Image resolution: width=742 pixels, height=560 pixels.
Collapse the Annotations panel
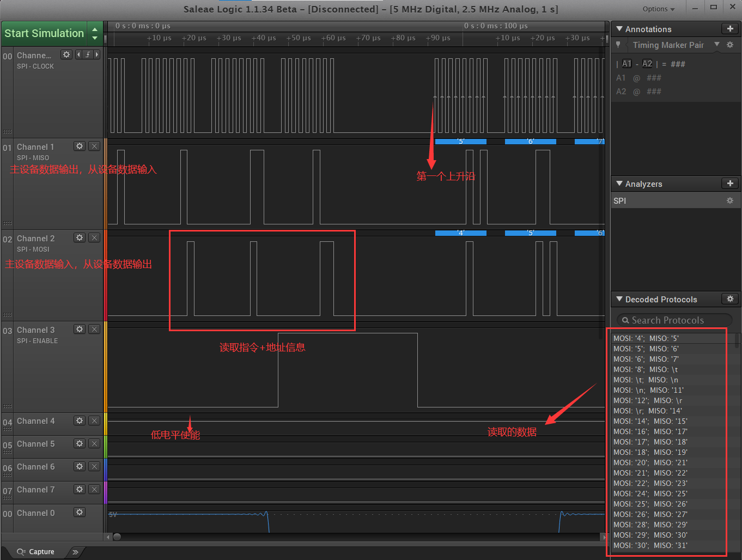click(619, 29)
